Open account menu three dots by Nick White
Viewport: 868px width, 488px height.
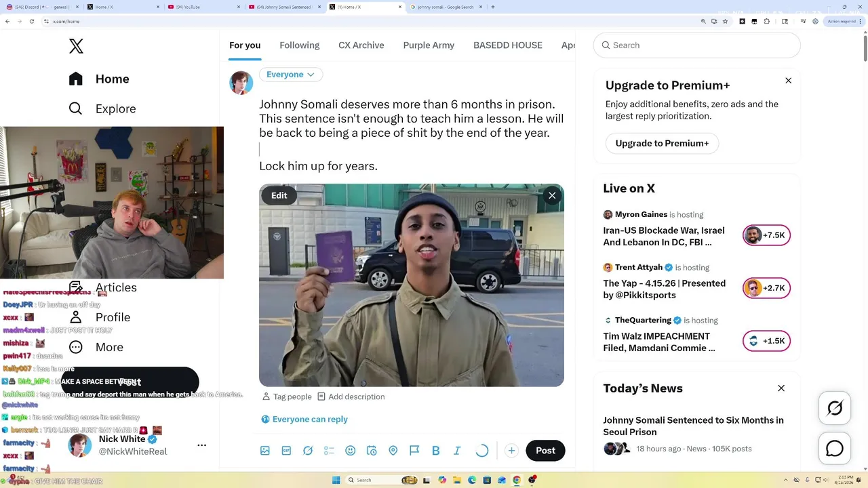201,445
